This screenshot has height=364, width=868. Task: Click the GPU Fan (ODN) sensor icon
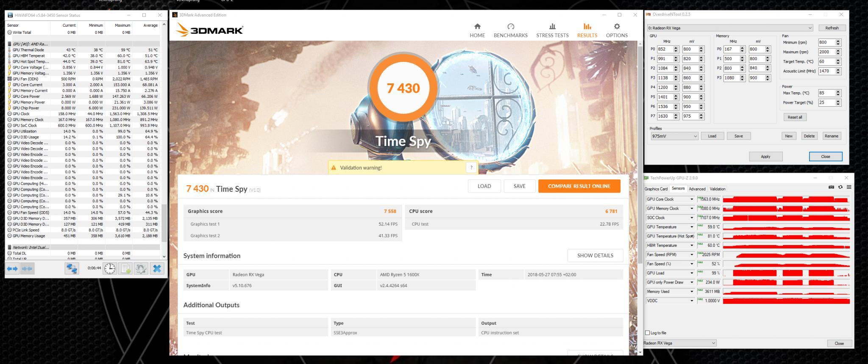pyautogui.click(x=10, y=79)
